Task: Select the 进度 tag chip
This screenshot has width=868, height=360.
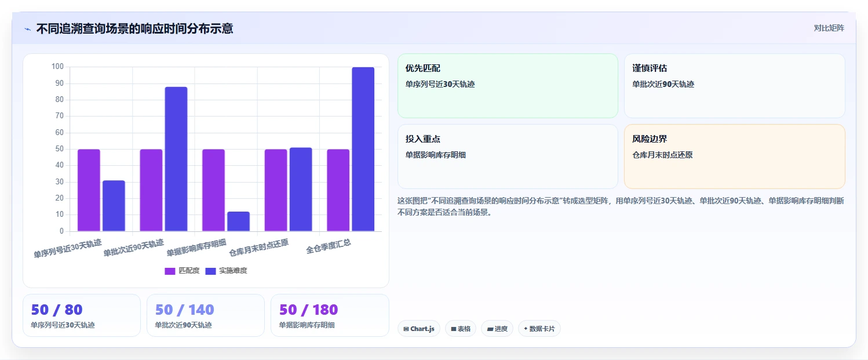Action: (497, 329)
